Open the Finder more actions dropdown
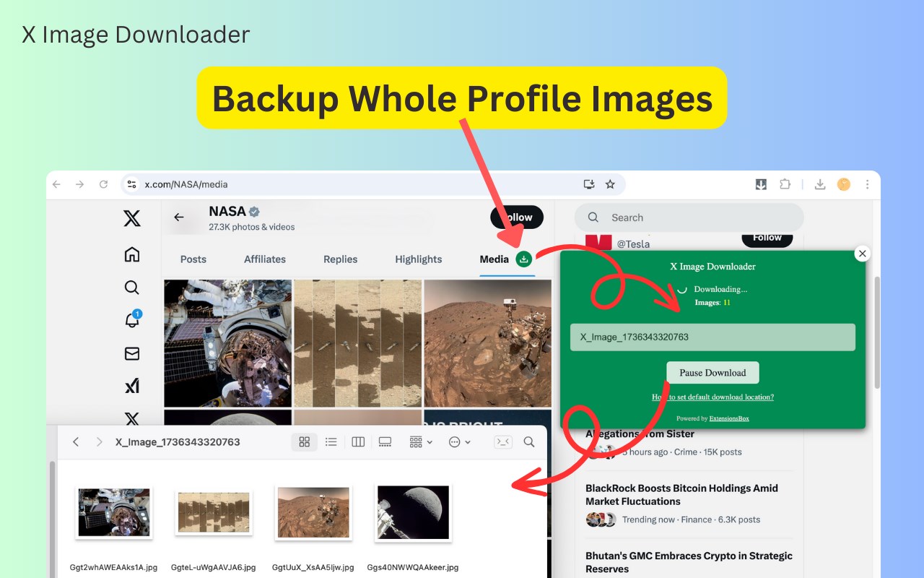The height and width of the screenshot is (578, 924). click(460, 441)
